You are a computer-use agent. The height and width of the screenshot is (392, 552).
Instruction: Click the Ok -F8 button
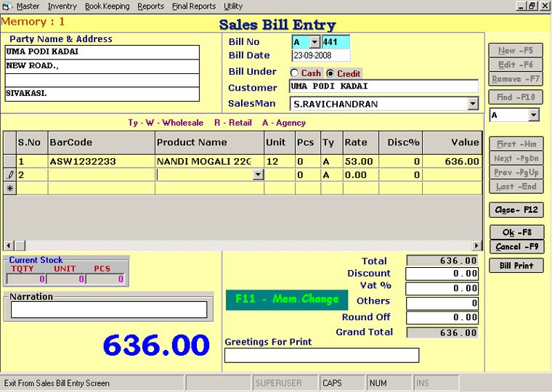click(x=516, y=232)
